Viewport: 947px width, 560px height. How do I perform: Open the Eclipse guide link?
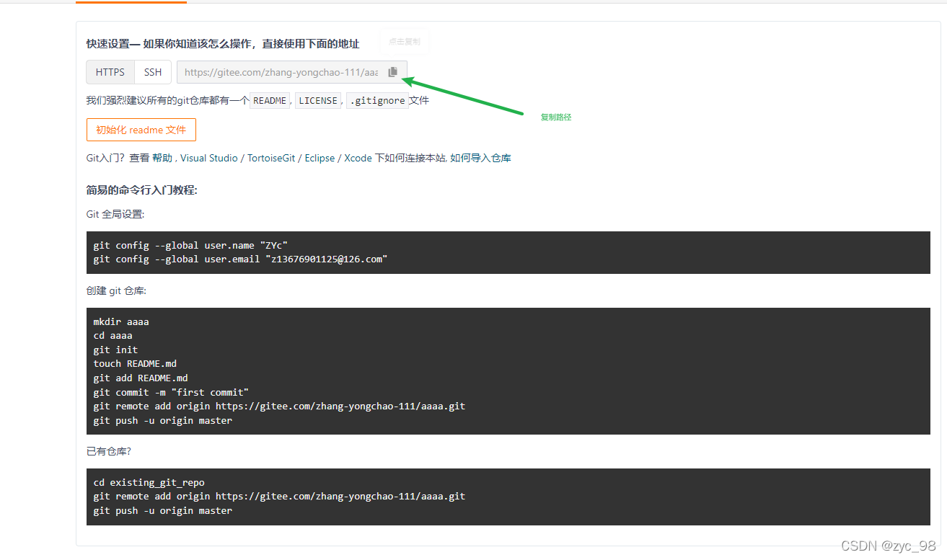click(320, 158)
